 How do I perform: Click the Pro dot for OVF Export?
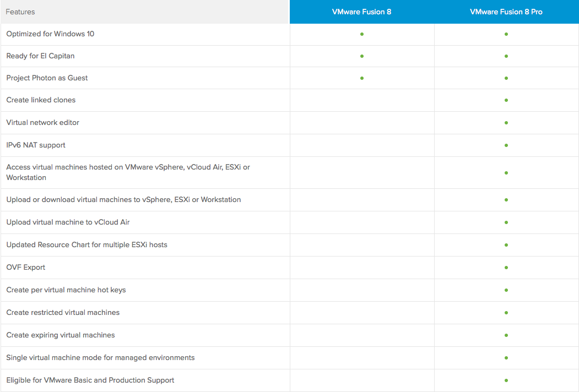click(x=506, y=268)
